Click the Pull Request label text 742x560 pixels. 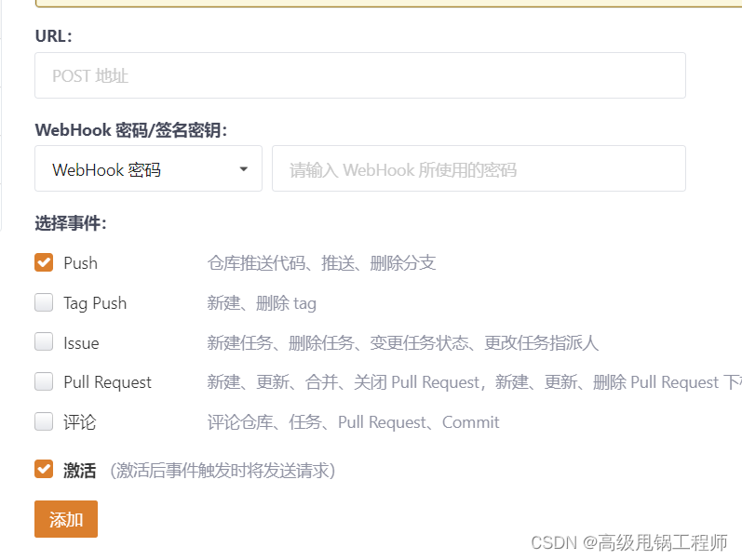tap(107, 382)
